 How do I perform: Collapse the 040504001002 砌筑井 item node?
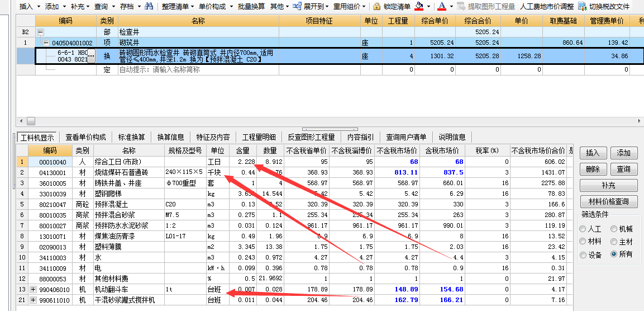point(46,43)
